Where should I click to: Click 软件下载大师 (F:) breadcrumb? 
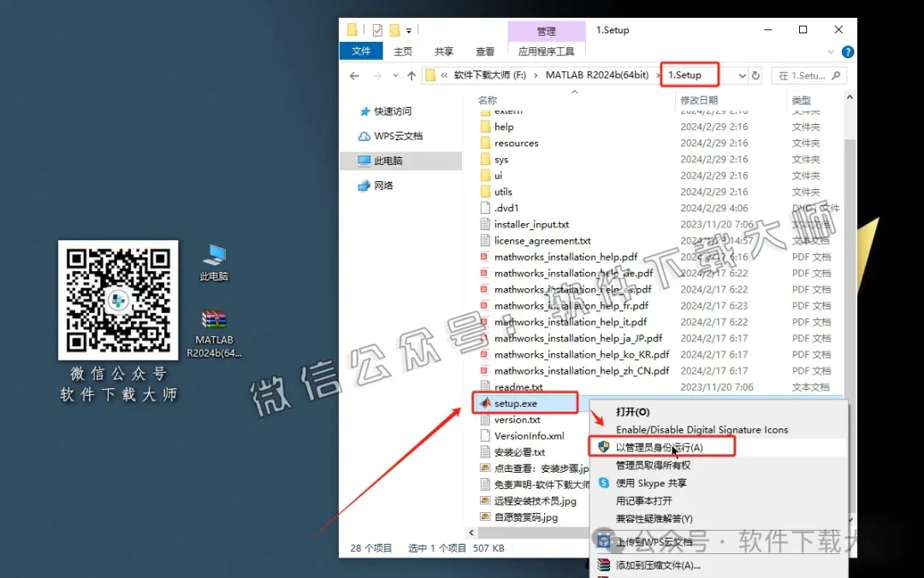tap(489, 75)
